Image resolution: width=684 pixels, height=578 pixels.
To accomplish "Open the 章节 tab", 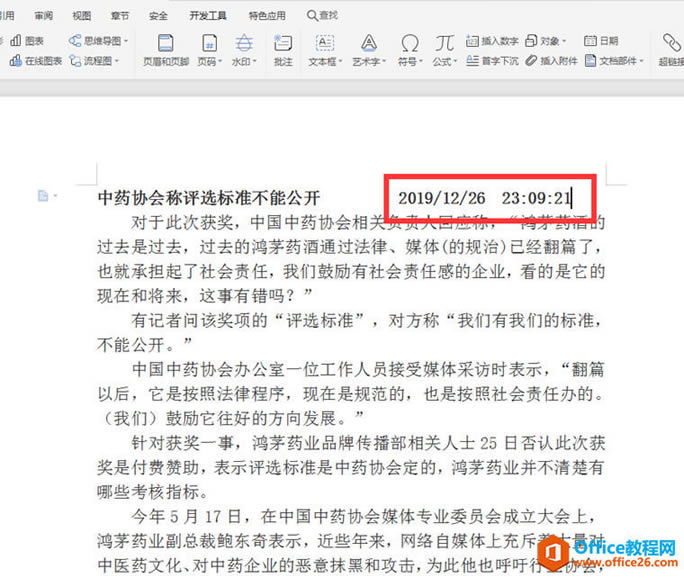I will pos(120,16).
